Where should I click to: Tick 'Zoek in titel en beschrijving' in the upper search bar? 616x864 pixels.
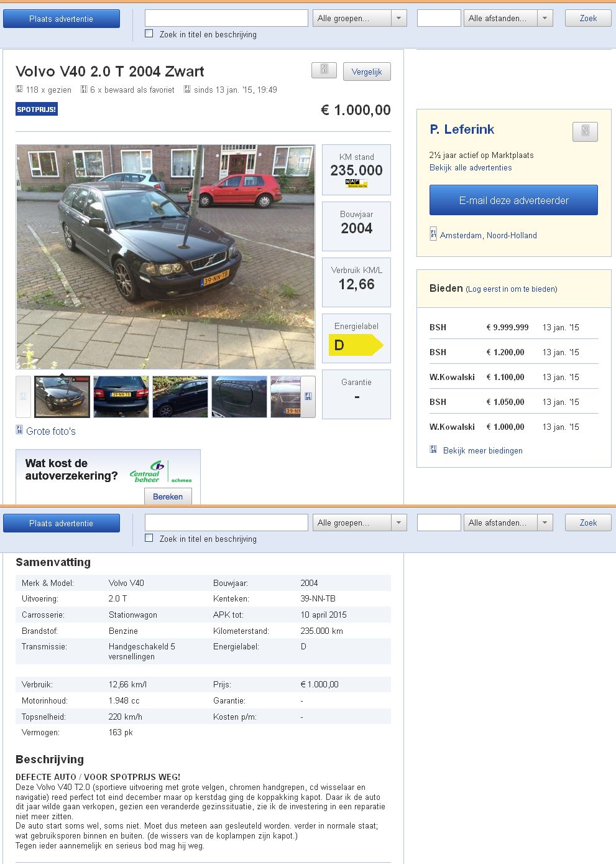coord(149,34)
